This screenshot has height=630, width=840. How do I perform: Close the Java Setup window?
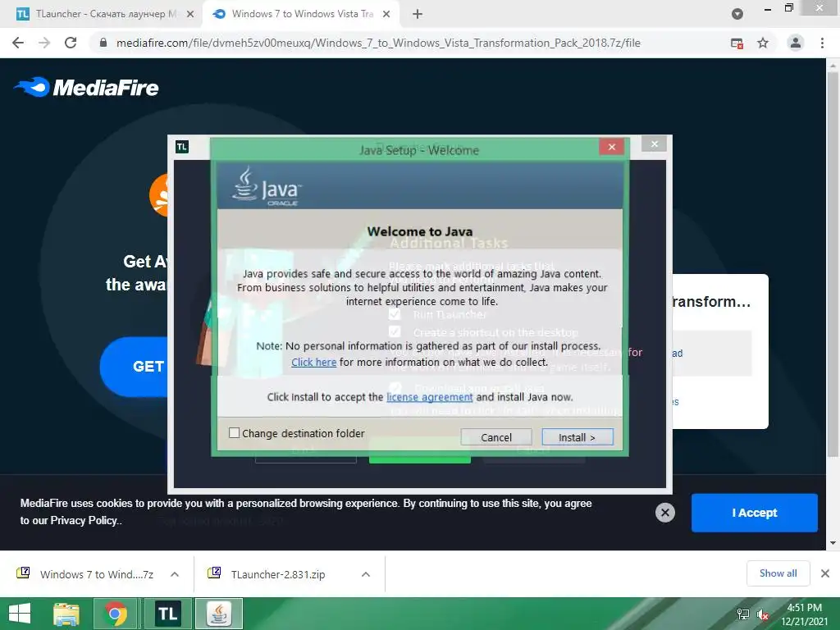pos(612,147)
